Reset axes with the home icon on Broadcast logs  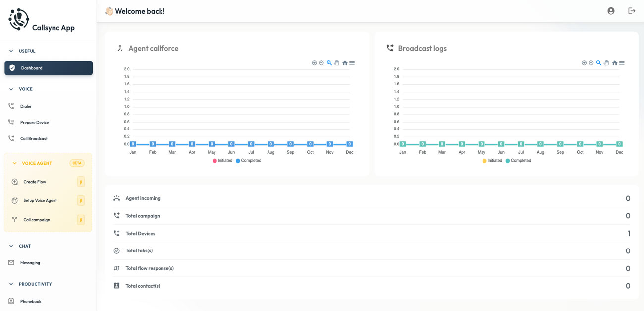pyautogui.click(x=614, y=62)
